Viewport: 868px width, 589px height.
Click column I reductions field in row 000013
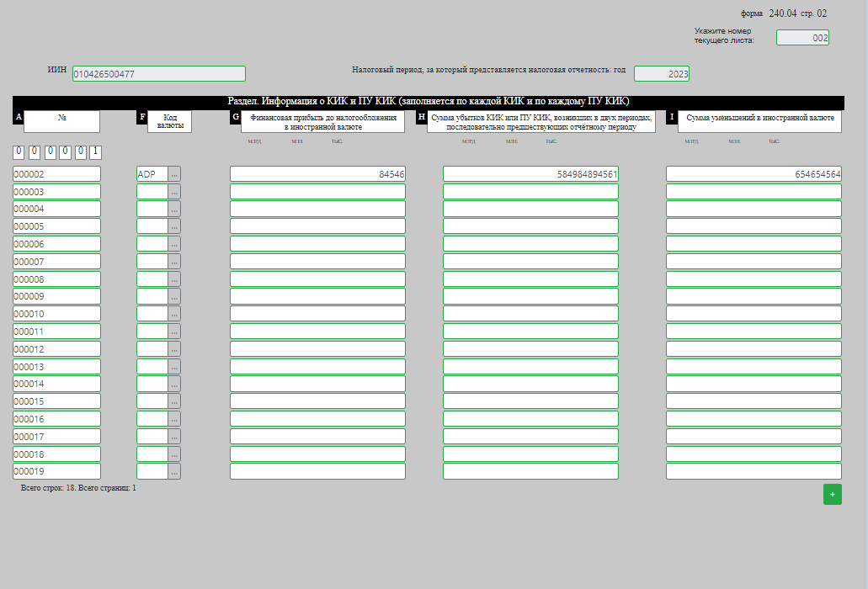point(754,367)
